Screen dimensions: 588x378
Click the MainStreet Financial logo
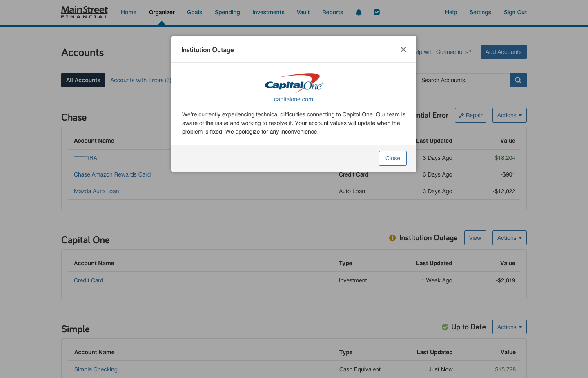(x=85, y=12)
